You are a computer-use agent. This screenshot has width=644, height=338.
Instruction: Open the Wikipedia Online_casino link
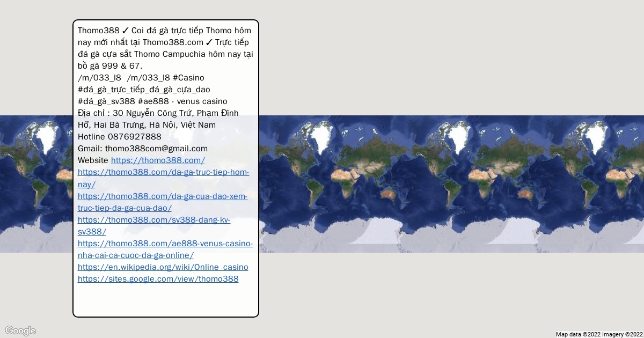pos(163,267)
